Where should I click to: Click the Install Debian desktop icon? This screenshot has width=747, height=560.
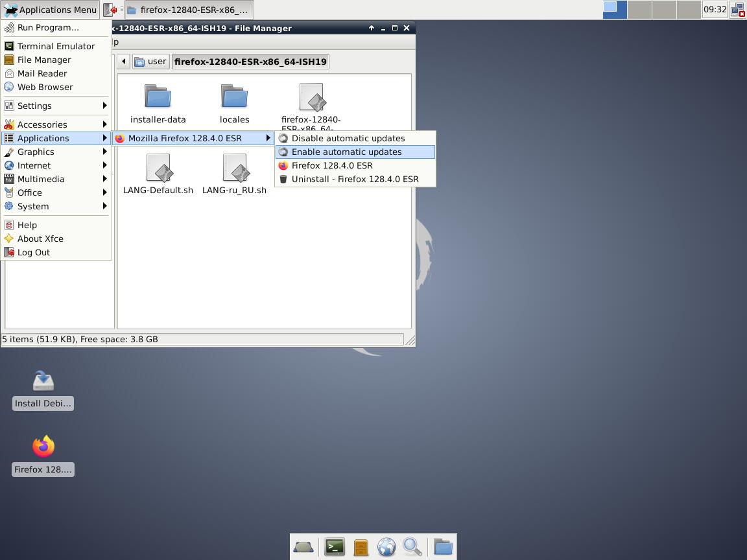[43, 390]
